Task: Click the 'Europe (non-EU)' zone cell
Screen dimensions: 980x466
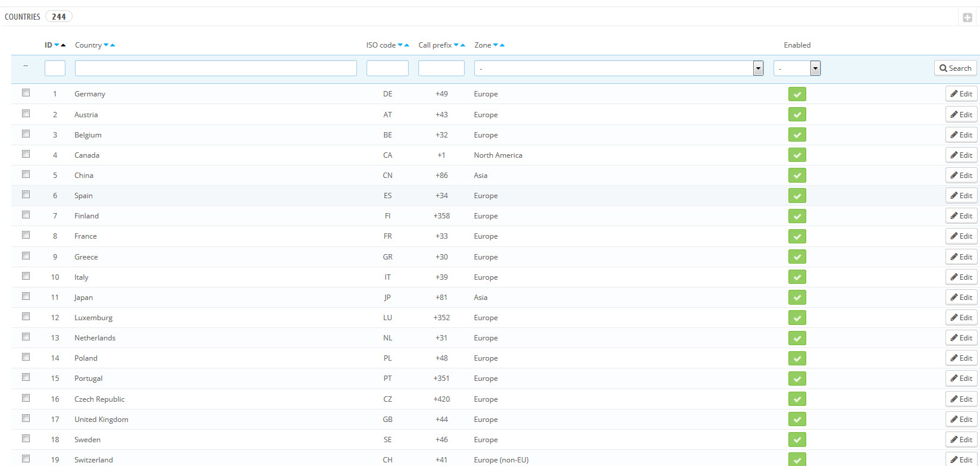Action: [x=501, y=460]
